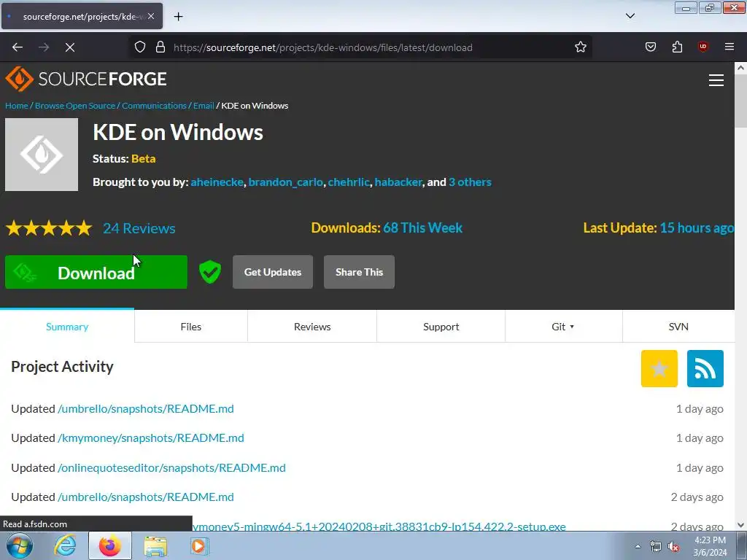Click 3 others link
The width and height of the screenshot is (747, 560).
[x=470, y=182]
